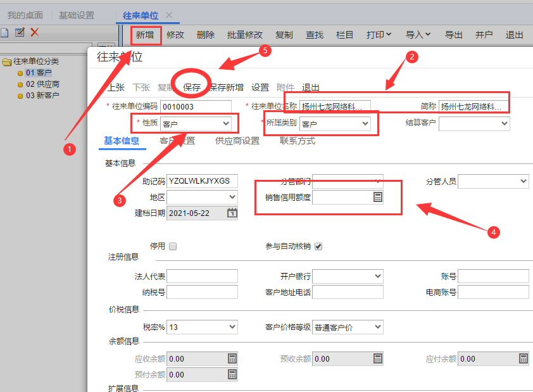533x392 pixels.
Task: Click the 纳税号 input field
Action: [x=202, y=292]
